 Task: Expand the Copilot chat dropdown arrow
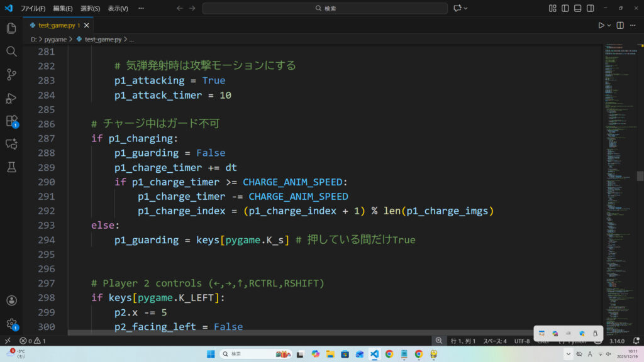coord(466,8)
